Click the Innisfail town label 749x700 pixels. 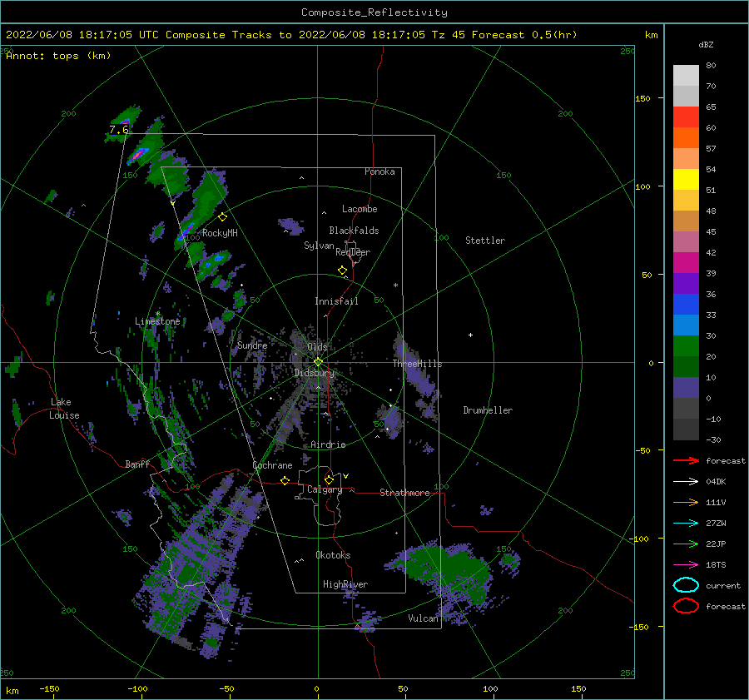(x=336, y=301)
